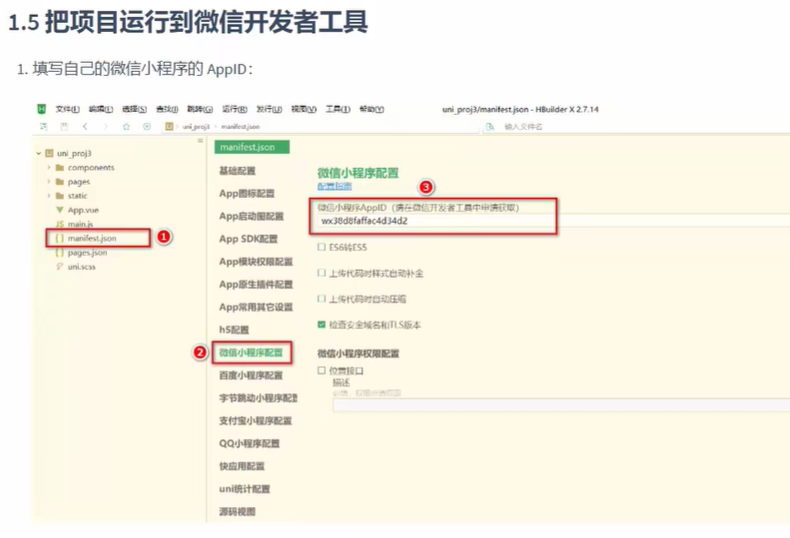Switch to App启动图配置 section
Viewport: 790px width, 538px height.
(251, 216)
